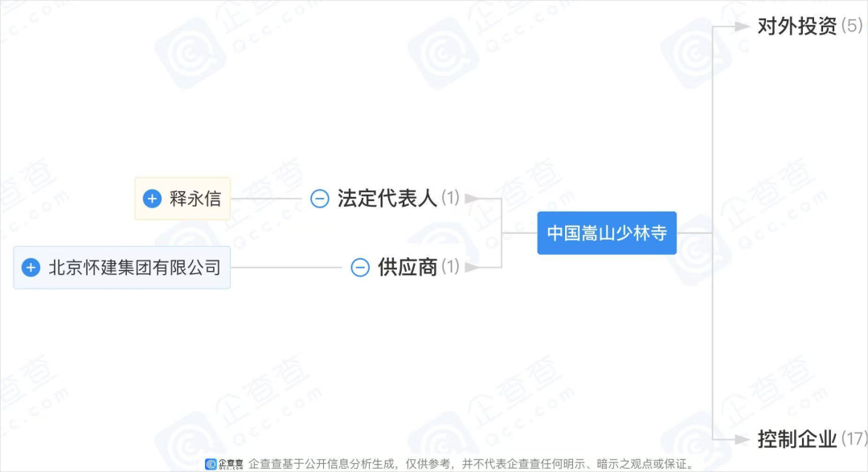Screen dimensions: 868x472
Task: Open the 释永信 person node
Action: (x=182, y=199)
